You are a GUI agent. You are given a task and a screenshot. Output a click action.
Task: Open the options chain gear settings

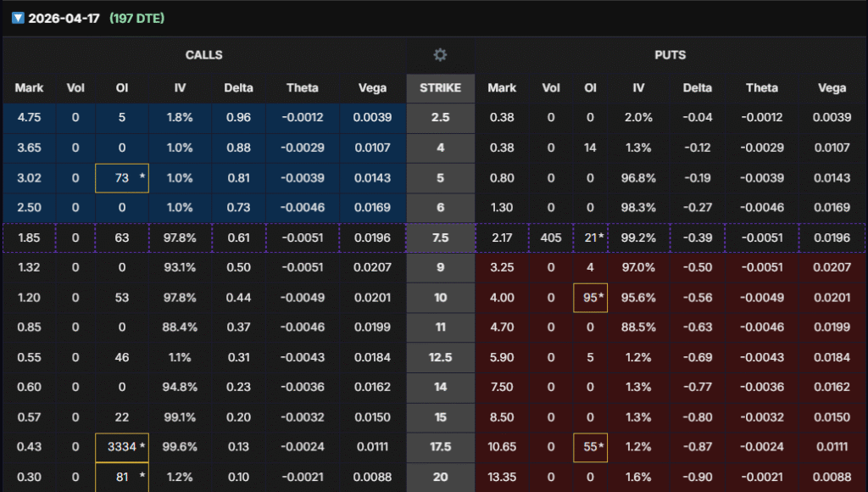(x=440, y=55)
